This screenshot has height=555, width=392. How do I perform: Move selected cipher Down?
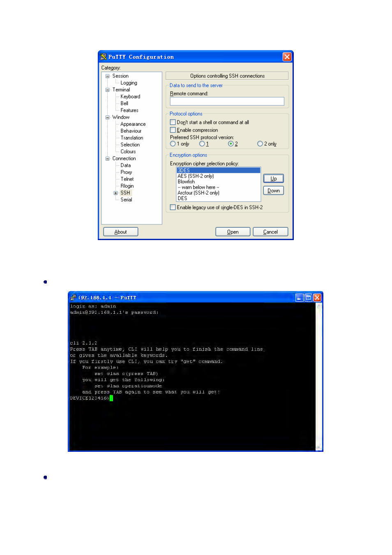click(x=274, y=191)
